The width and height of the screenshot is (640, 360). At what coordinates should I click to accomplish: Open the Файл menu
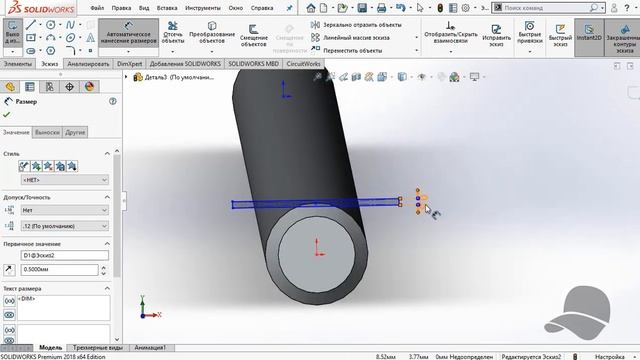(x=97, y=8)
